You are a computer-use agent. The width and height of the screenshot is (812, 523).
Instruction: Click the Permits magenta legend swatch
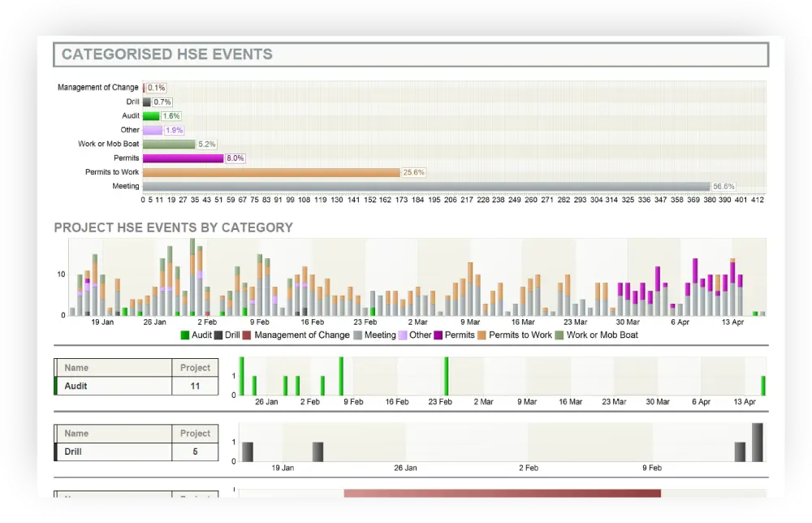[x=438, y=335]
